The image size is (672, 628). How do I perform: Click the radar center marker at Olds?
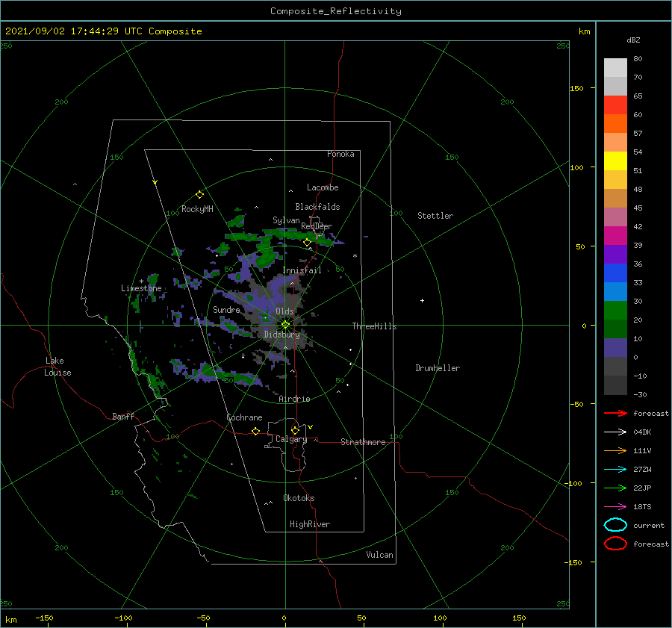285,325
